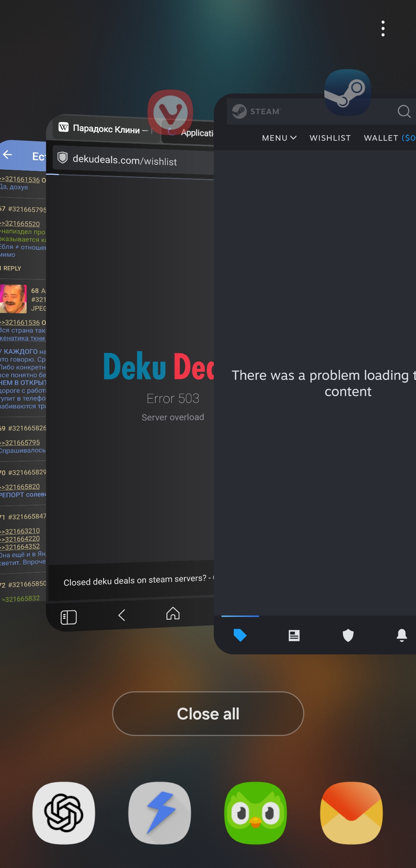Open Steam search magnifier icon
Image resolution: width=416 pixels, height=868 pixels.
click(404, 112)
